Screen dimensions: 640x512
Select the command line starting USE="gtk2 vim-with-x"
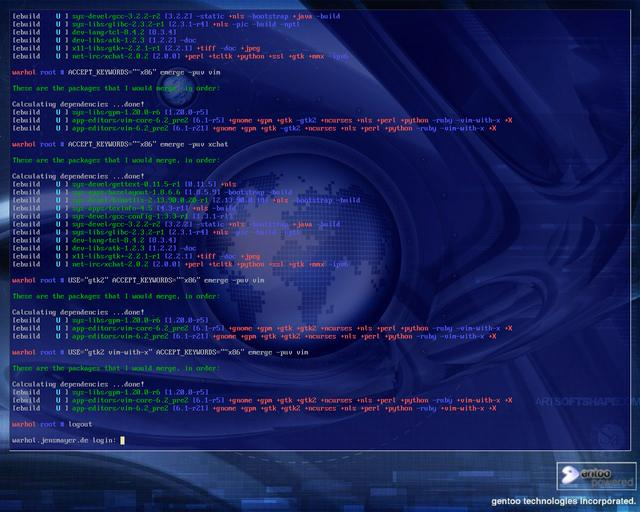pos(160,352)
